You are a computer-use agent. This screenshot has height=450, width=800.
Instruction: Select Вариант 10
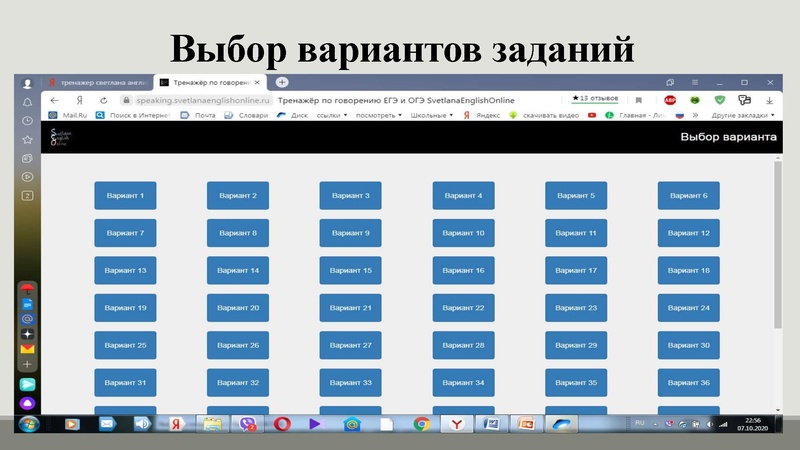coord(463,233)
